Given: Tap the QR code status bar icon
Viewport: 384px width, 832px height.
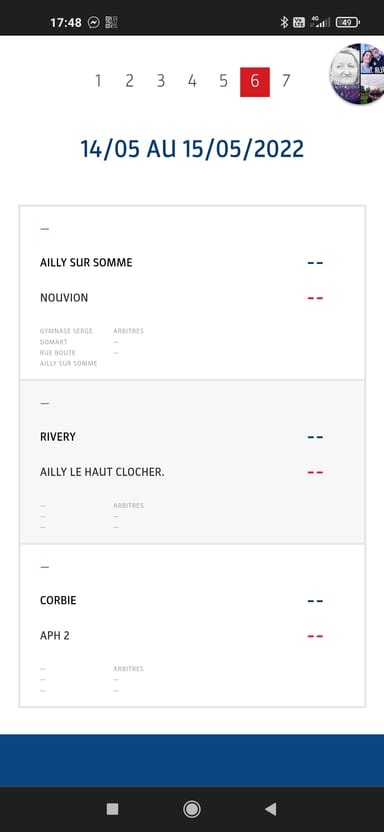Looking at the screenshot, I should tap(111, 22).
